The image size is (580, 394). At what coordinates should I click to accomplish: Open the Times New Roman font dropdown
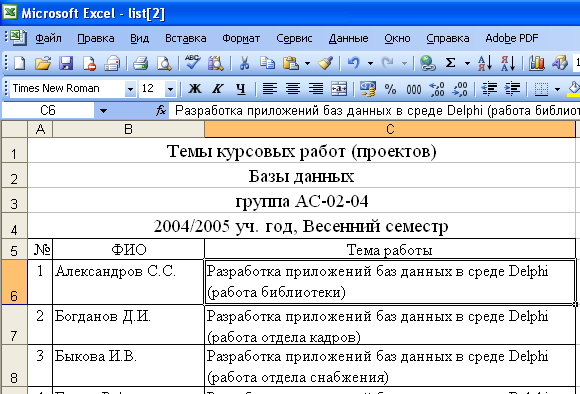pyautogui.click(x=130, y=89)
